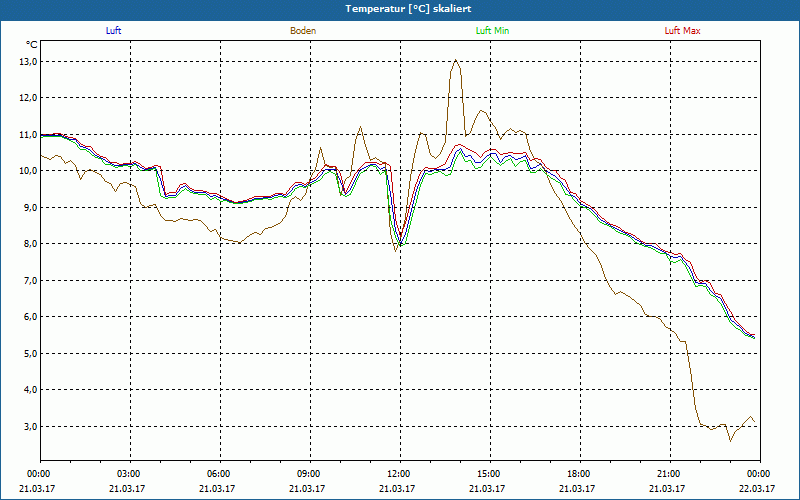Click the 13,0 value on the Y axis

click(x=29, y=62)
